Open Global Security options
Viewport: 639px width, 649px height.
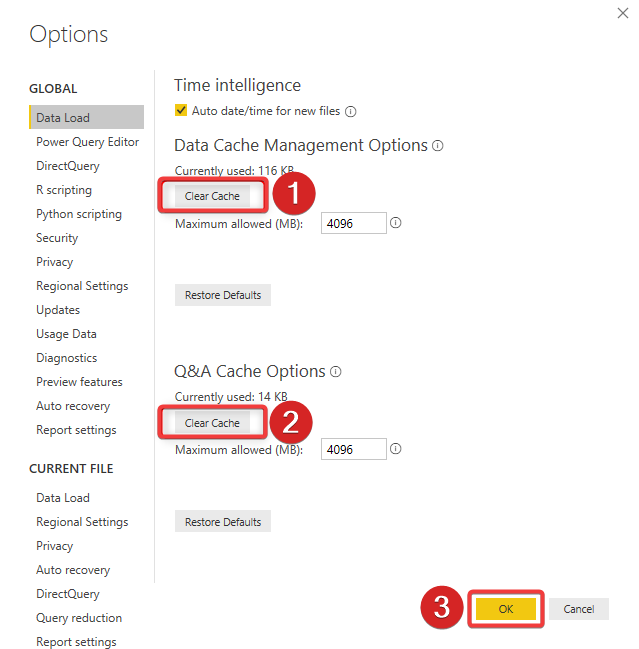coord(57,238)
